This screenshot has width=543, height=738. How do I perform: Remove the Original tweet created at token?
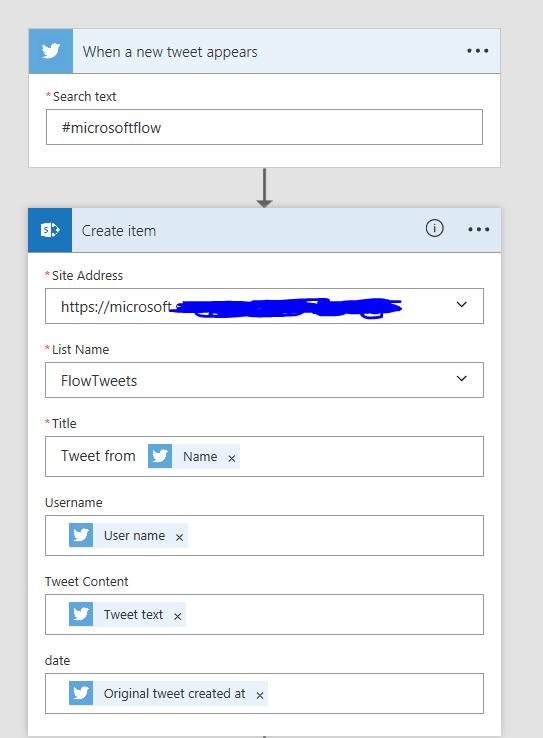[x=260, y=695]
